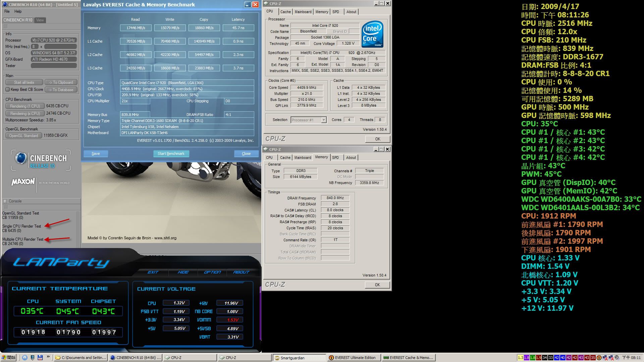644x362 pixels.
Task: Click the purple 43 tray temperature icon
Action: (581, 358)
